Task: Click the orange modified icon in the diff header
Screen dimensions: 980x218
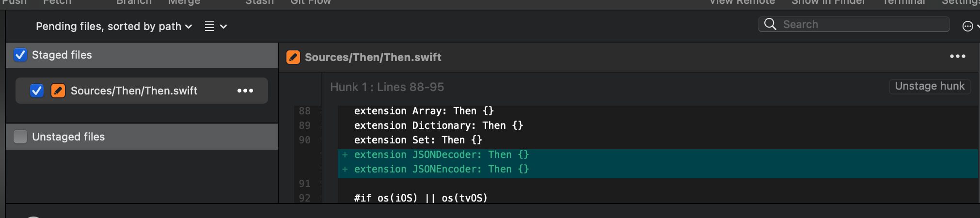Action: pos(293,57)
